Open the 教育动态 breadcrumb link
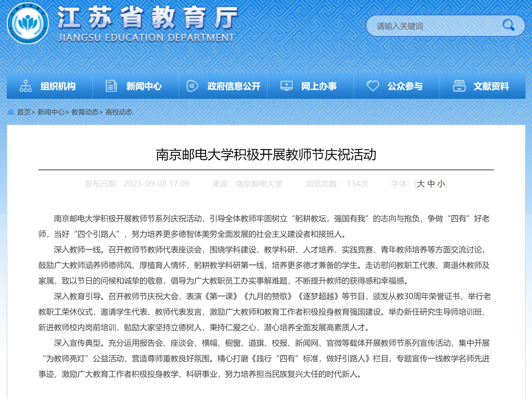Viewport: 532px width, 399px height. 85,112
